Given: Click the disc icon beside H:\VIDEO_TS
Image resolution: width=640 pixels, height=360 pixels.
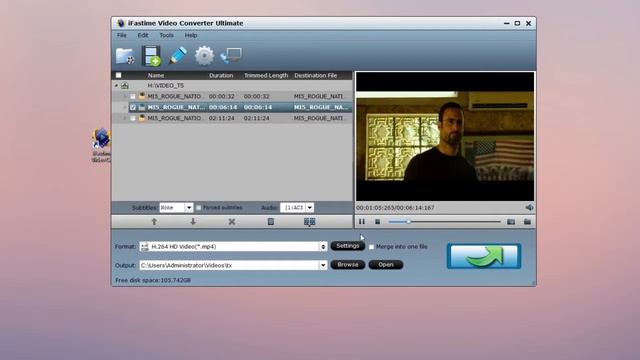Looking at the screenshot, I should tap(125, 85).
